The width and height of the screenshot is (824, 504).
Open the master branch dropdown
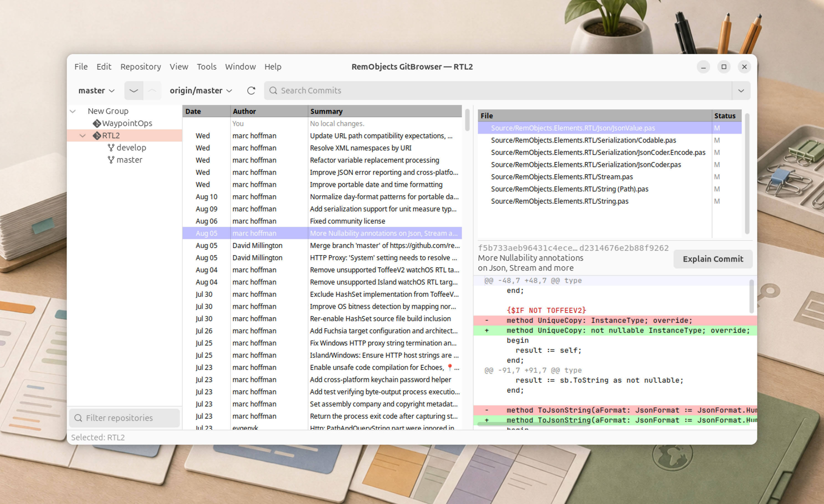pyautogui.click(x=96, y=91)
